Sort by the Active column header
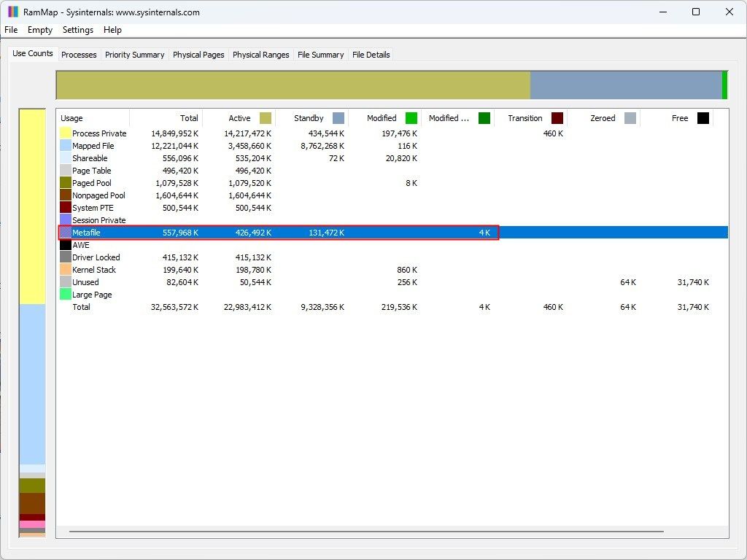747x560 pixels. pyautogui.click(x=239, y=118)
